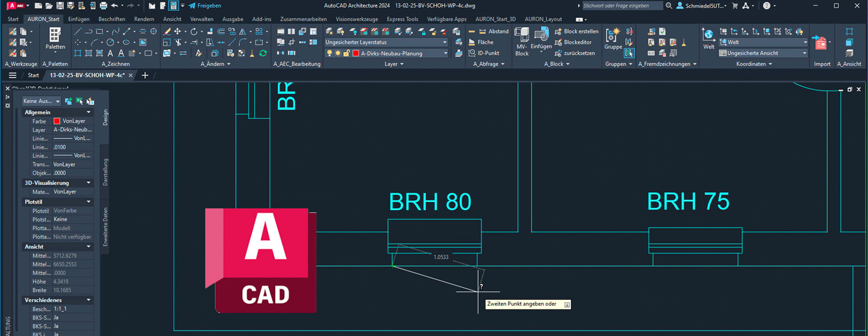Click the Print icon in quick access toolbar
Viewport: 868px width, 336px height.
point(103,6)
